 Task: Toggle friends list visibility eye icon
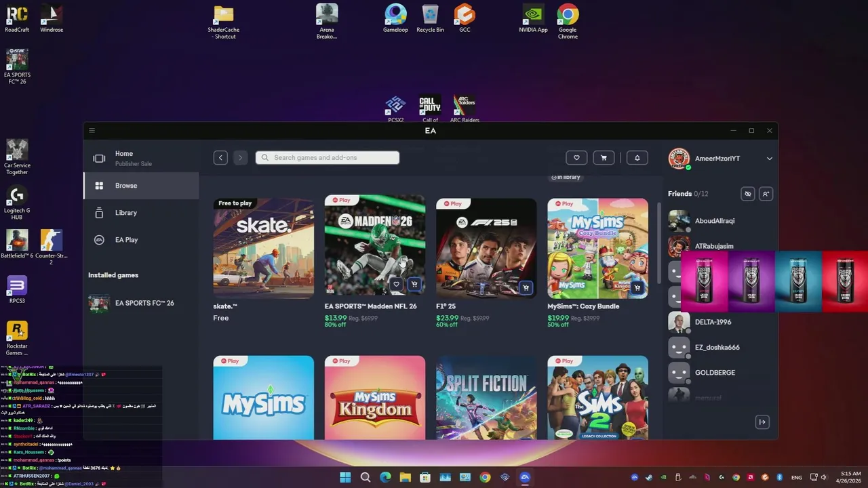(747, 194)
